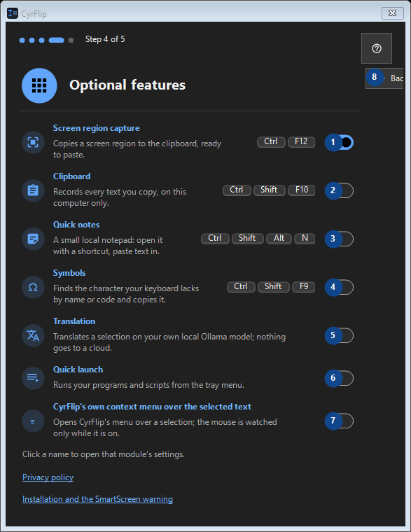Click the 'Step 4 of 5' label
The image size is (411, 532).
(105, 39)
